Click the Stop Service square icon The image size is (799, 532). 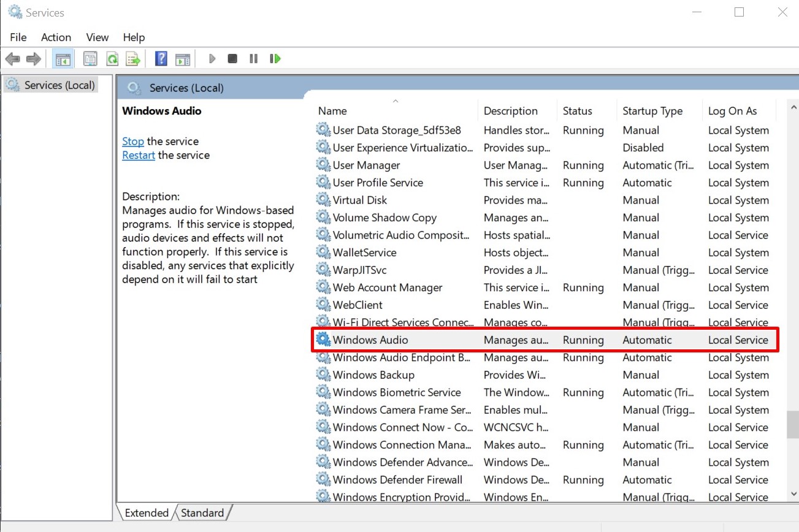click(x=232, y=59)
